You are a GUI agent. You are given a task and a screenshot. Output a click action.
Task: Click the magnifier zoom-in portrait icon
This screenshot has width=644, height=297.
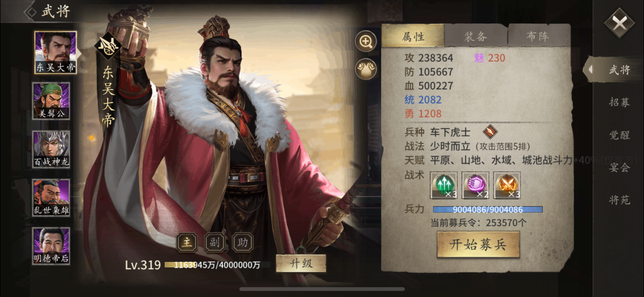[x=366, y=42]
